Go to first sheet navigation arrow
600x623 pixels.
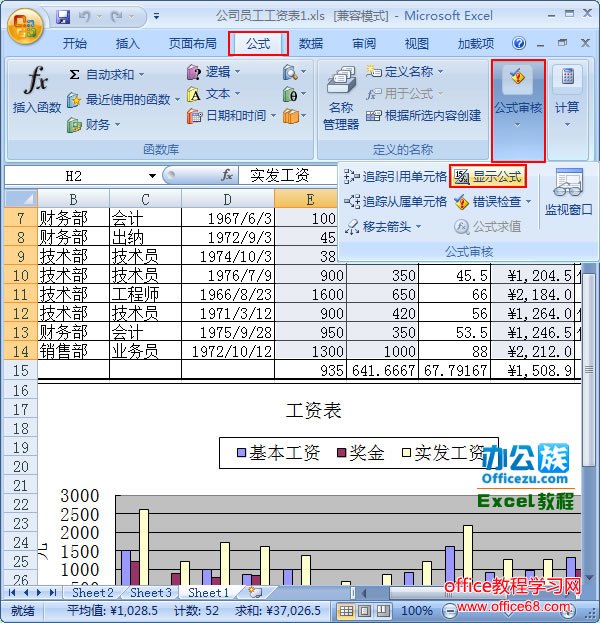coord(12,592)
